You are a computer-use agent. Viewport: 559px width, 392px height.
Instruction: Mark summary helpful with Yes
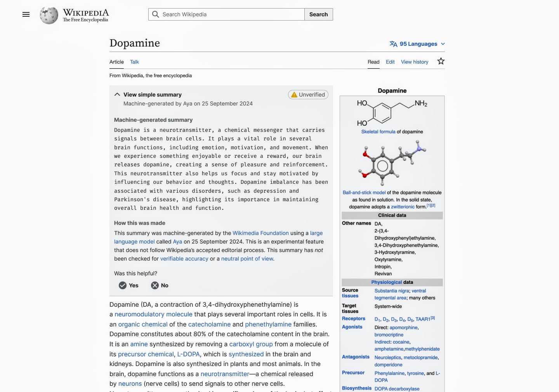(128, 285)
